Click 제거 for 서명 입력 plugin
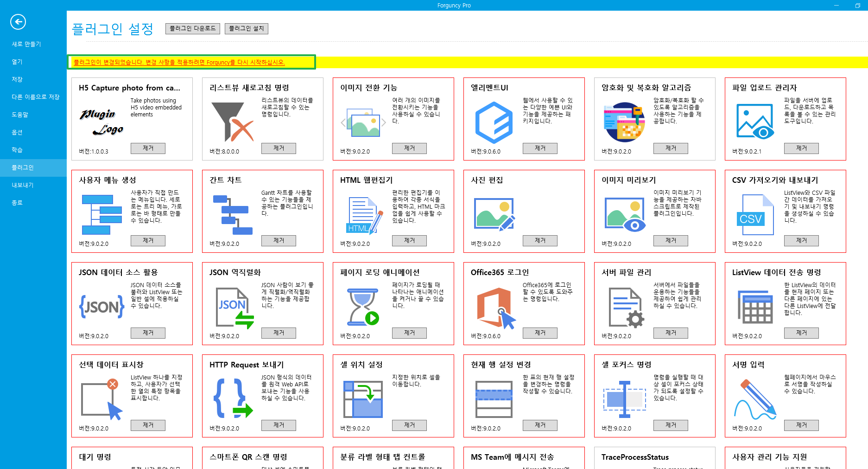868x469 pixels. point(801,425)
